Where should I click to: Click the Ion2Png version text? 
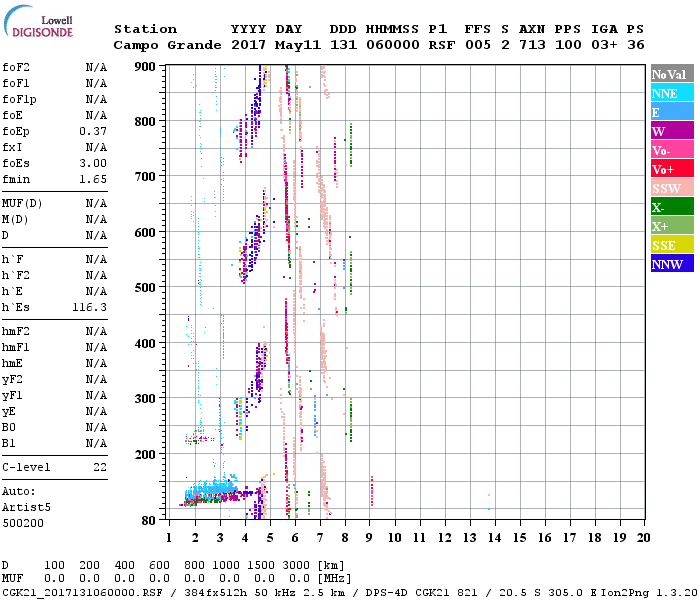click(x=649, y=592)
